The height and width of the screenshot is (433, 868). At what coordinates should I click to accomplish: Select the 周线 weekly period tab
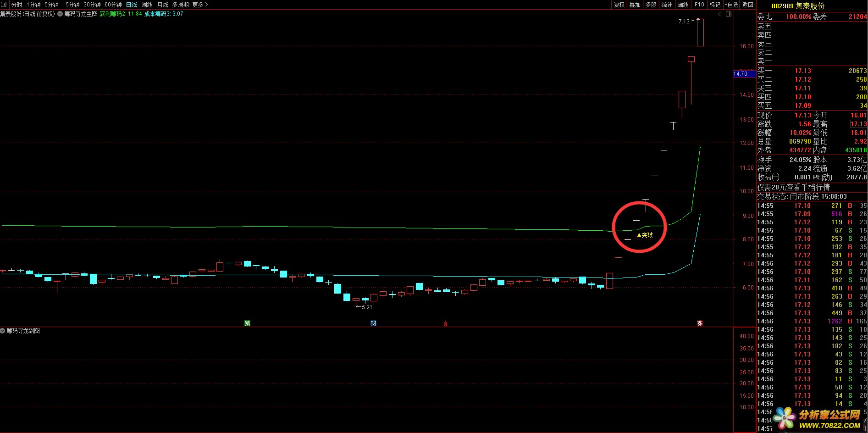point(147,5)
